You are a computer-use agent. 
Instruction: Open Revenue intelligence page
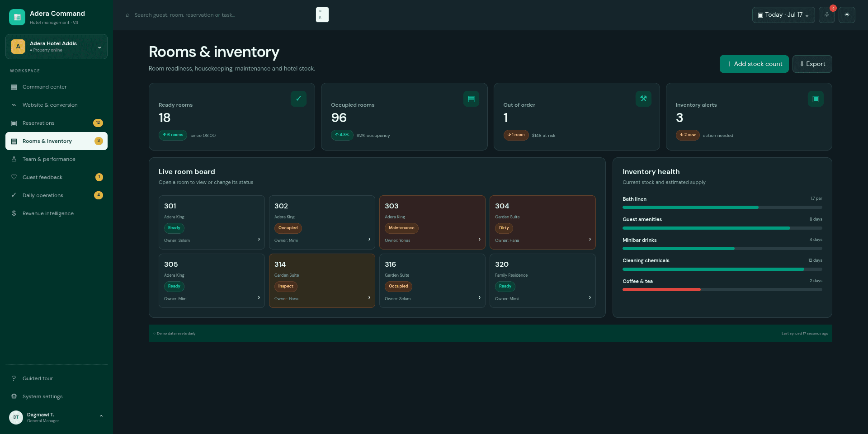(57, 213)
